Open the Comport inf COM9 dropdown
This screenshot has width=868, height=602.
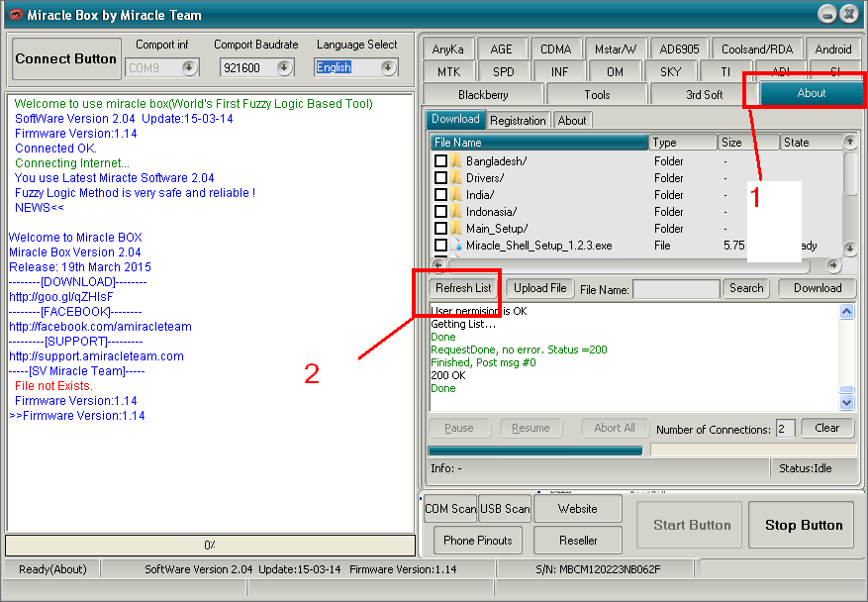(x=189, y=67)
